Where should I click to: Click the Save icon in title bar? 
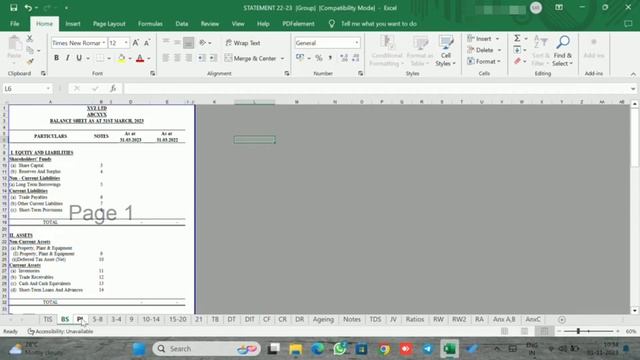13,8
